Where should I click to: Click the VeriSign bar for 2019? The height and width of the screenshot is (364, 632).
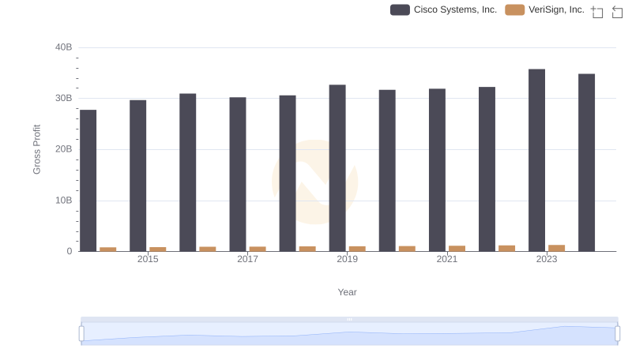pos(357,250)
